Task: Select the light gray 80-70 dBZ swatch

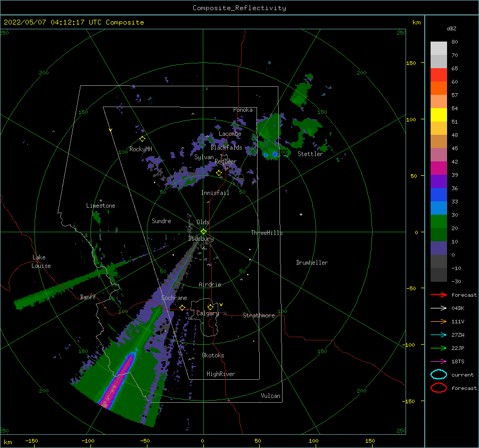Action: click(x=439, y=48)
